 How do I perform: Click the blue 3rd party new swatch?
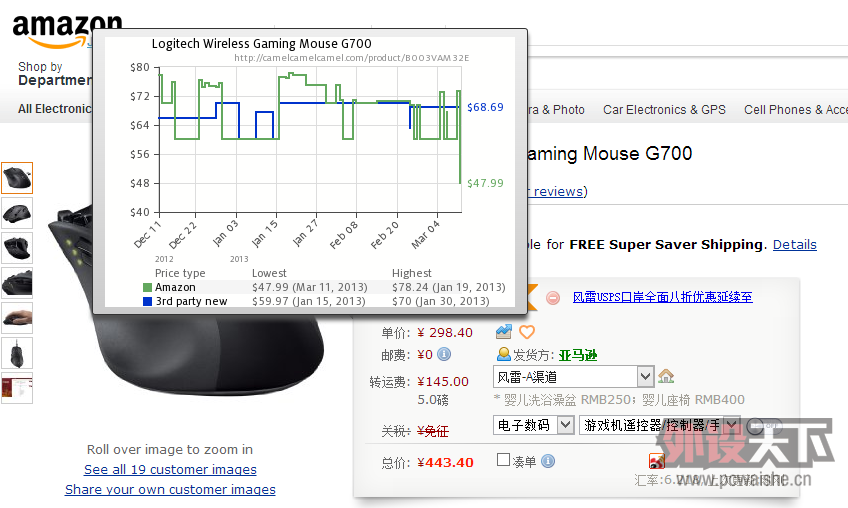(147, 301)
